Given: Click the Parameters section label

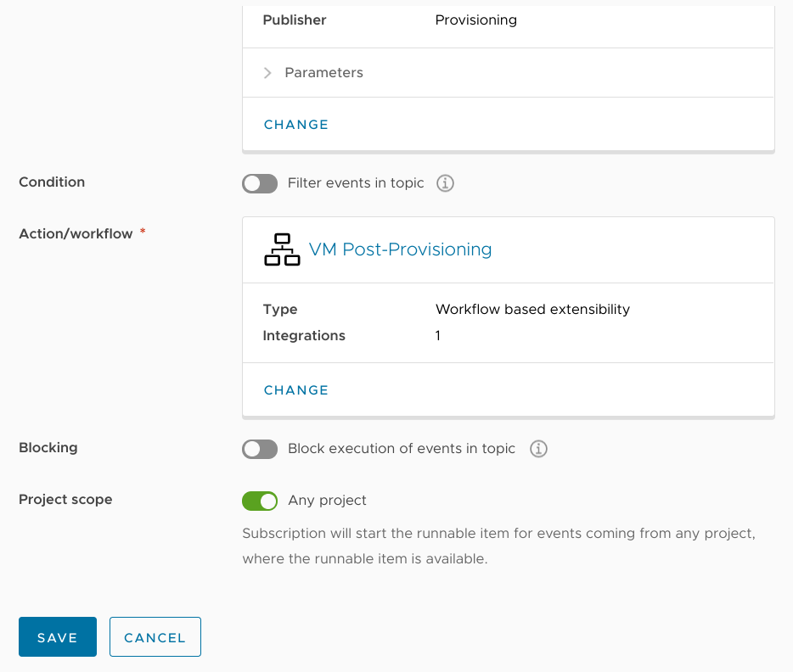Looking at the screenshot, I should coord(324,73).
